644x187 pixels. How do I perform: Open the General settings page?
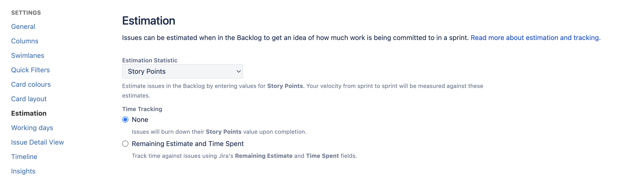(x=23, y=27)
